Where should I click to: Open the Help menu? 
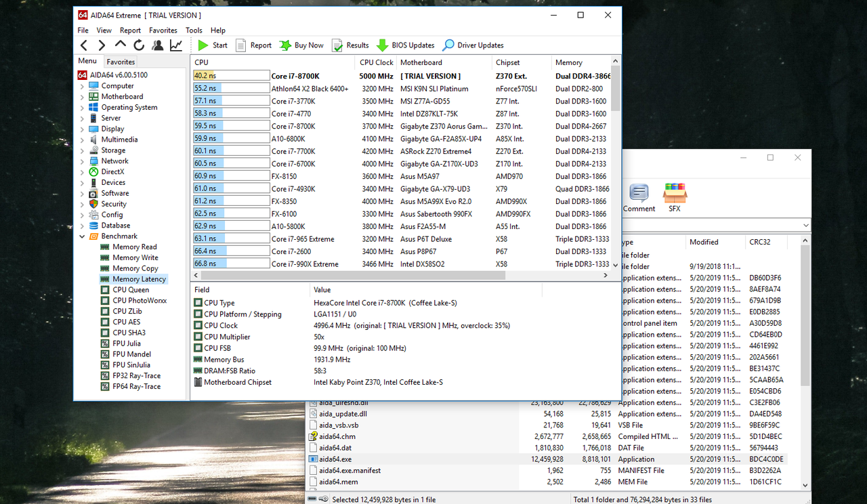click(217, 30)
